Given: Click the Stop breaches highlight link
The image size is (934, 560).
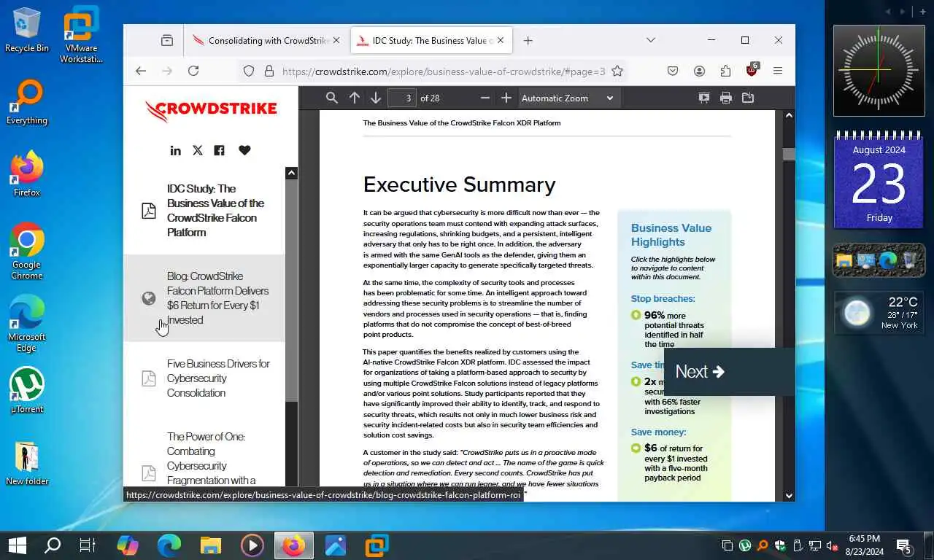Looking at the screenshot, I should point(663,298).
